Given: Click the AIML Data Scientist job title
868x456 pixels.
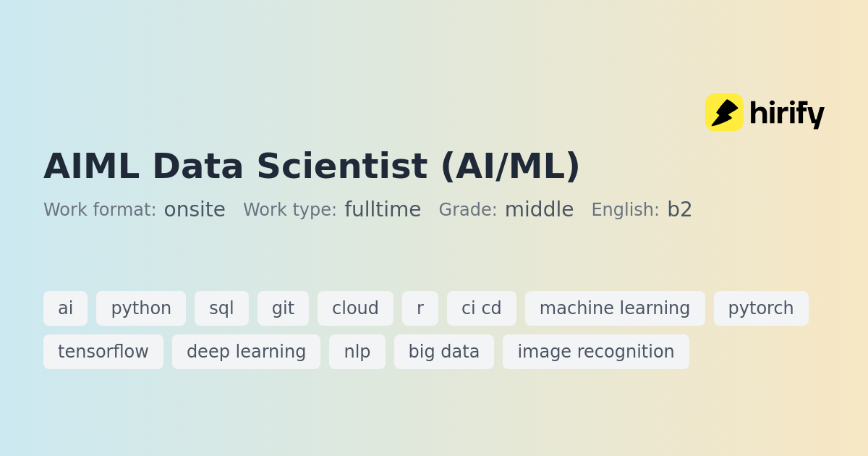Looking at the screenshot, I should pos(312,166).
